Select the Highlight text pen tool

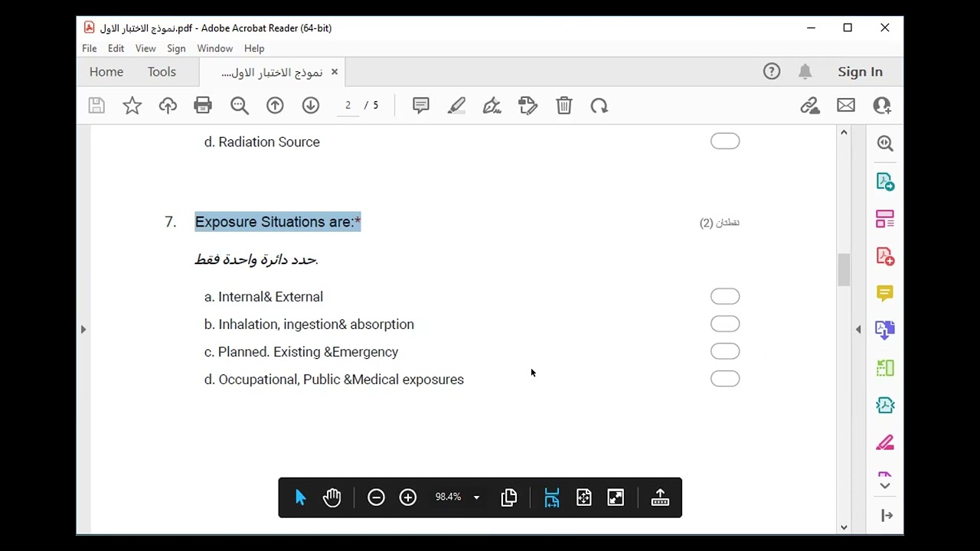pos(456,106)
